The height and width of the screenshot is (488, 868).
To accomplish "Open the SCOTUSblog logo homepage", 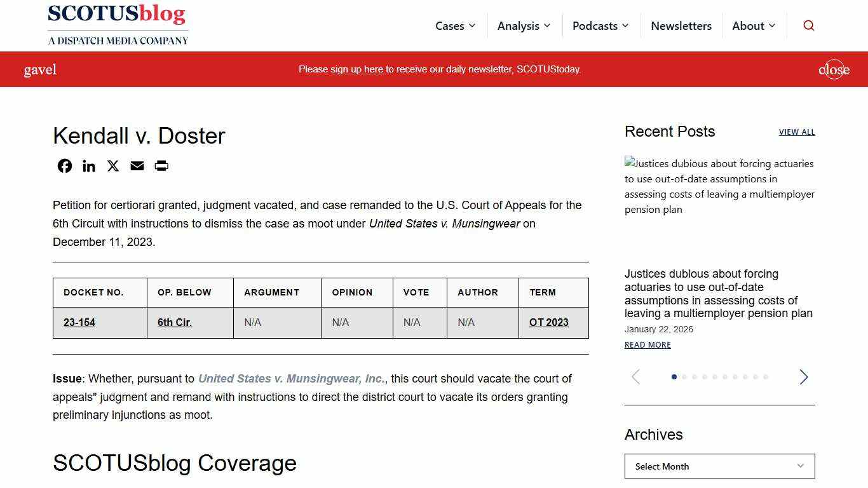I will pos(118,24).
